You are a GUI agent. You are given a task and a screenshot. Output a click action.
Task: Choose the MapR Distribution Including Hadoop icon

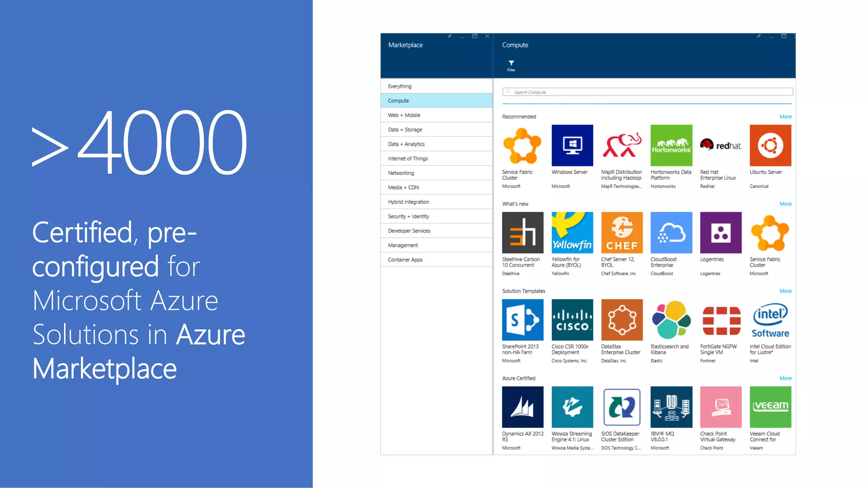[x=622, y=145]
